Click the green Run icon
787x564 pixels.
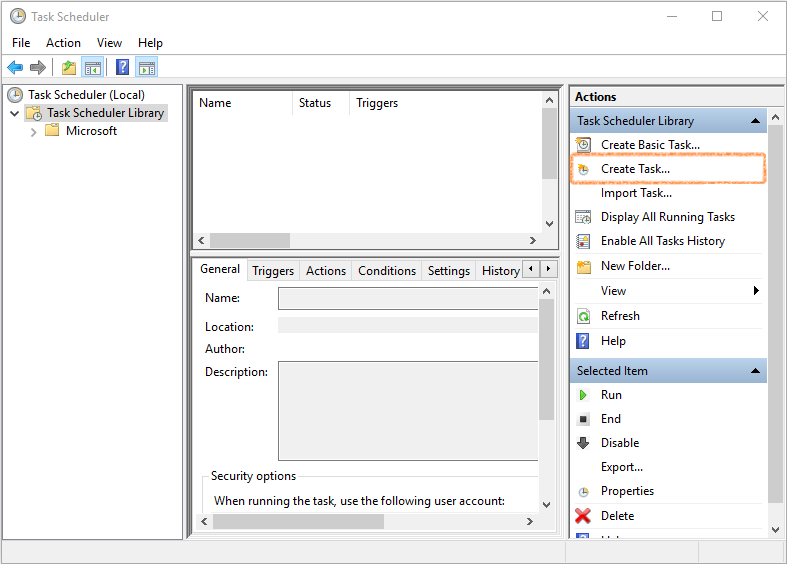click(x=583, y=395)
